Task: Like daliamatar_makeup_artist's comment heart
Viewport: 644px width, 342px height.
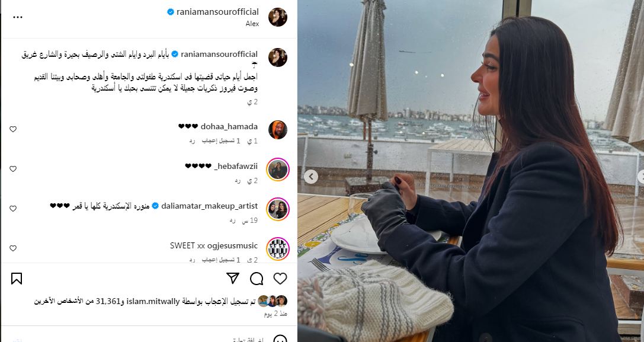Action: (13, 209)
